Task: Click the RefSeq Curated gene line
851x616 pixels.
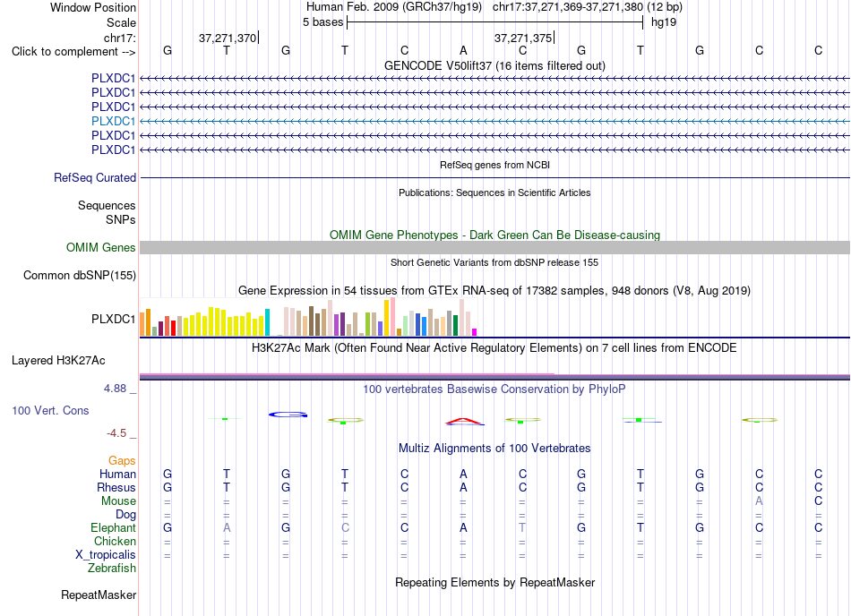Action: point(494,178)
